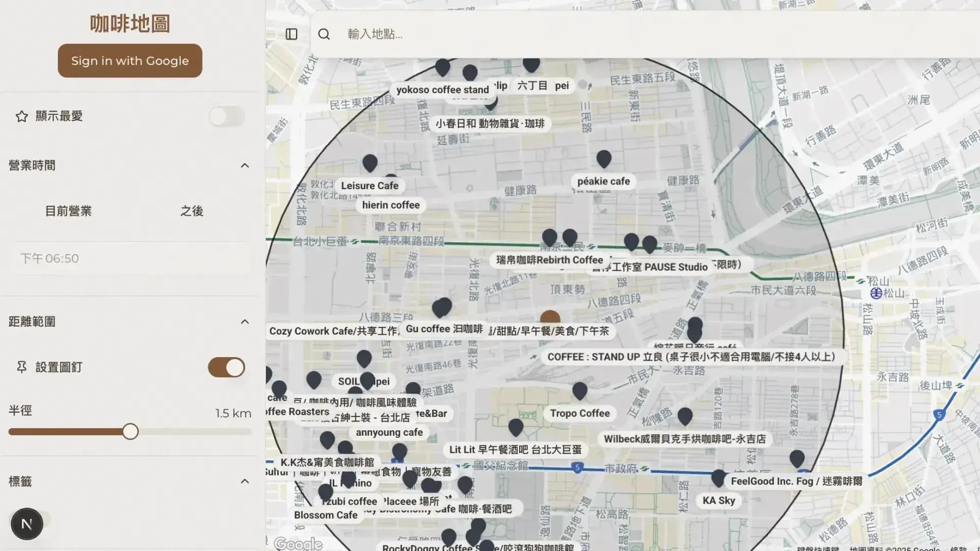Click the pin above KA Sky label
This screenshot has width=980, height=551.
(718, 478)
